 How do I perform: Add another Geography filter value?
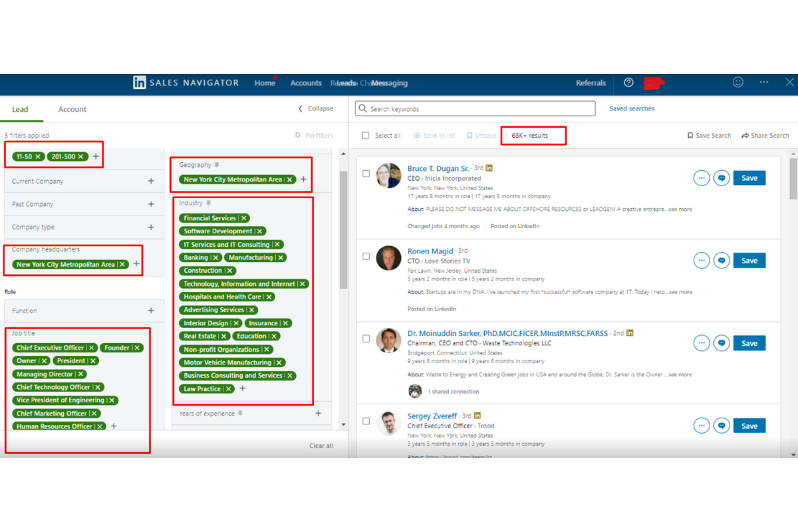pos(304,180)
